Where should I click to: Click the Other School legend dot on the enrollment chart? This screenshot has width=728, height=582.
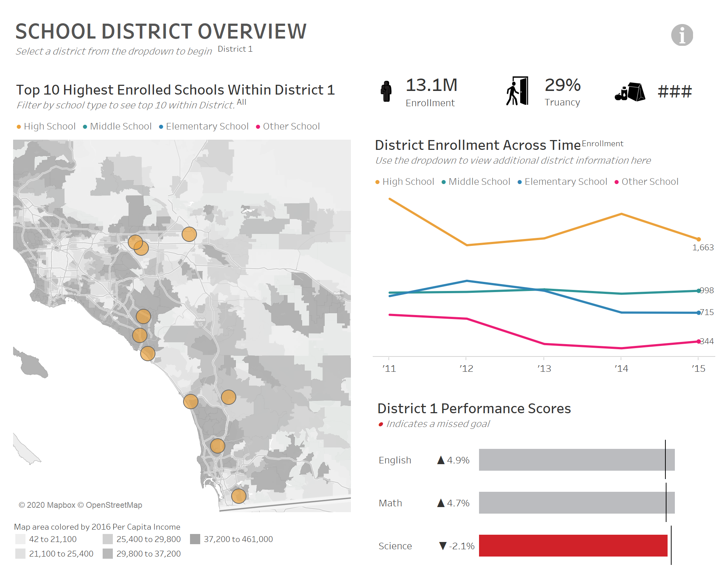tap(616, 181)
